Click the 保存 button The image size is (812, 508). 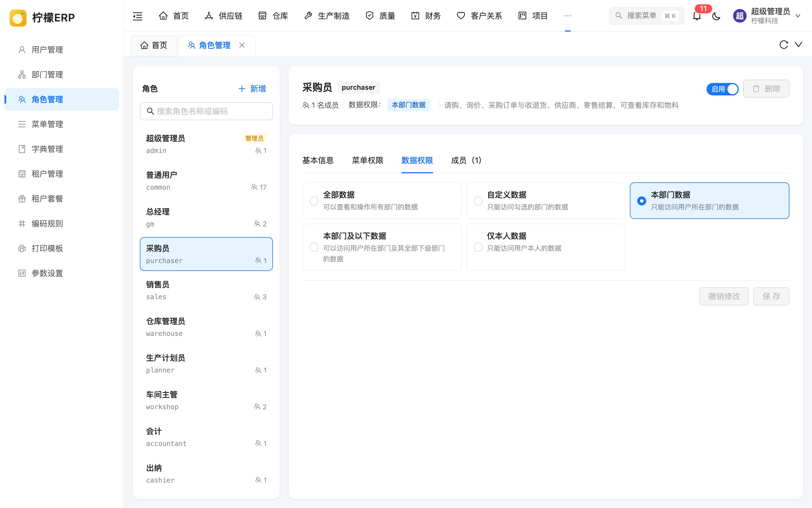tap(771, 296)
